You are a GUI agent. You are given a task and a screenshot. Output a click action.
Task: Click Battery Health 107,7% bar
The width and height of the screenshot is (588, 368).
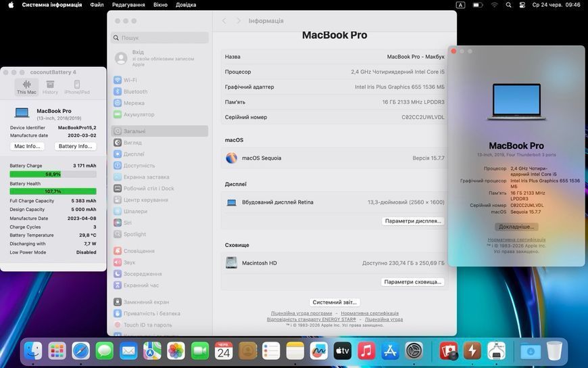tap(53, 191)
